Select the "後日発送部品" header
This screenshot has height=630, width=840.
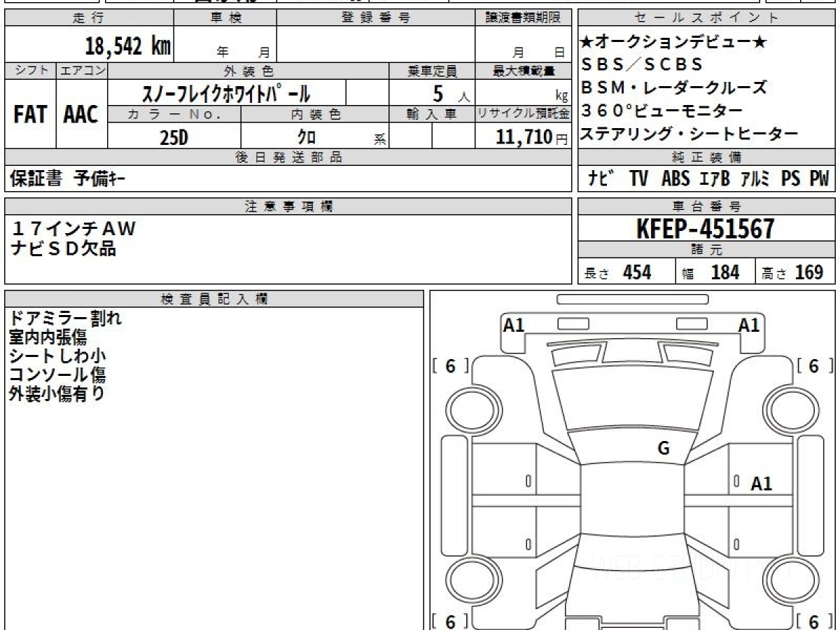pyautogui.click(x=288, y=157)
